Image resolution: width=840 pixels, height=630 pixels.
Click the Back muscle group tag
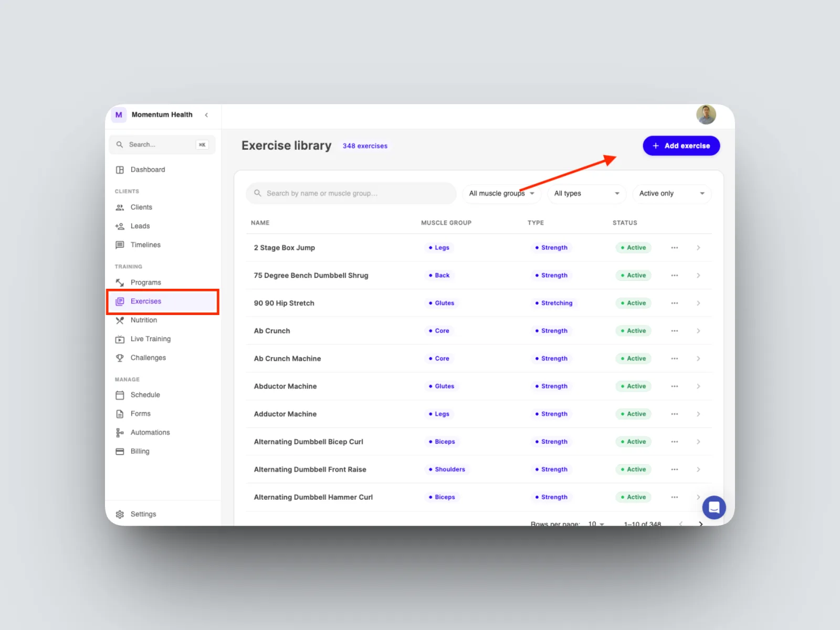click(439, 276)
